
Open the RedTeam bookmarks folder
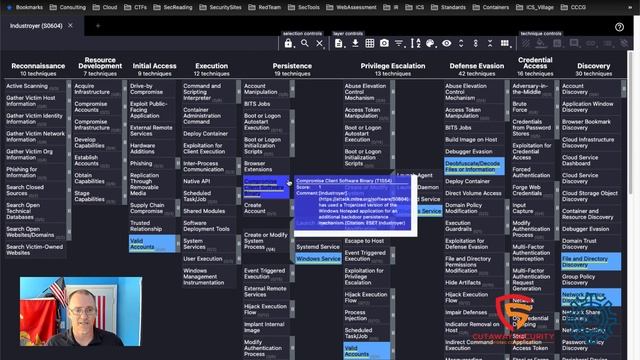(x=264, y=7)
